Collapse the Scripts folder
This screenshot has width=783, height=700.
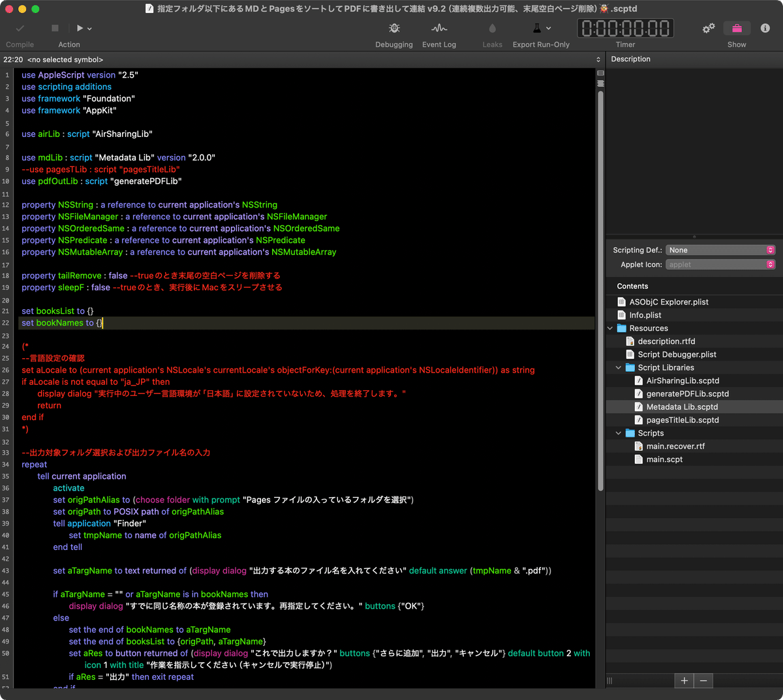(618, 433)
